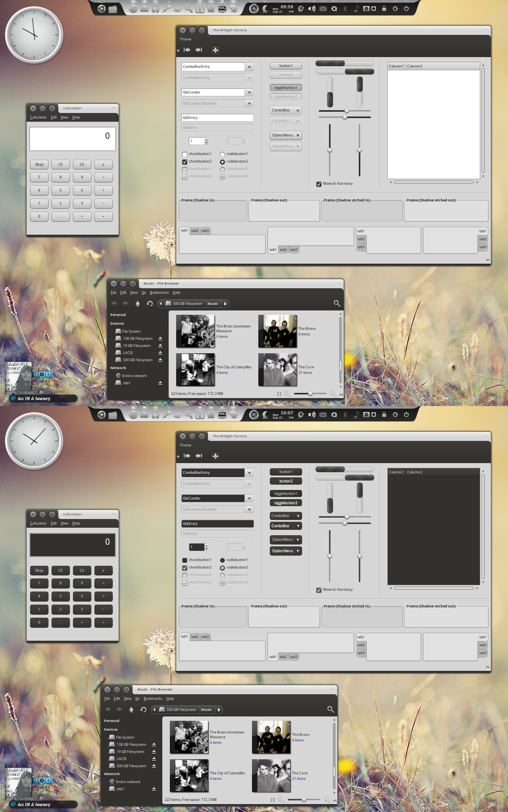Viewport: 508px width, 812px height.
Task: Click zoom slider in the upper File Browser
Action: 310,394
